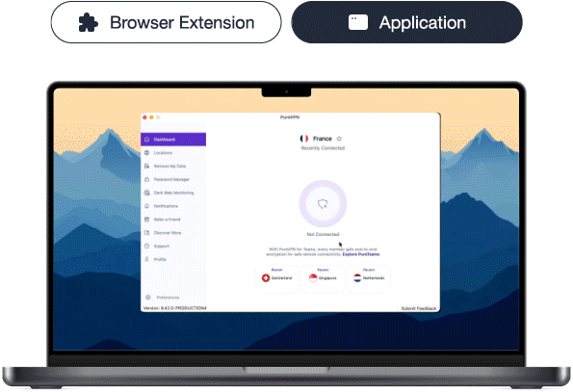Connect to recent Switzerland location
573x392 pixels.
(277, 278)
